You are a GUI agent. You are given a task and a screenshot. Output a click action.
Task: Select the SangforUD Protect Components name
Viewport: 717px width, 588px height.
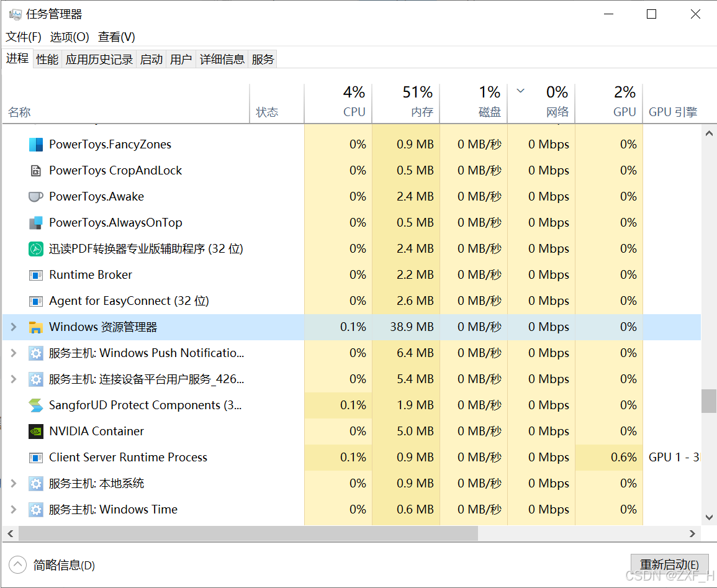(145, 405)
